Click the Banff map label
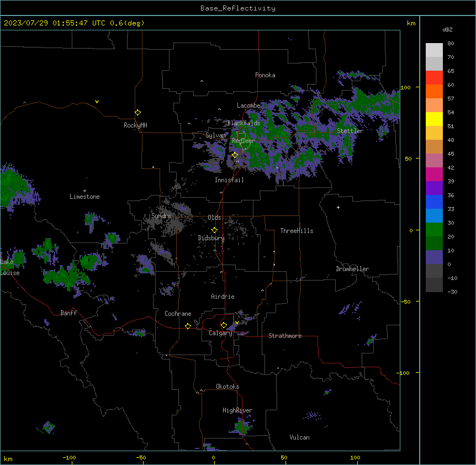This screenshot has height=465, width=476. coord(68,313)
